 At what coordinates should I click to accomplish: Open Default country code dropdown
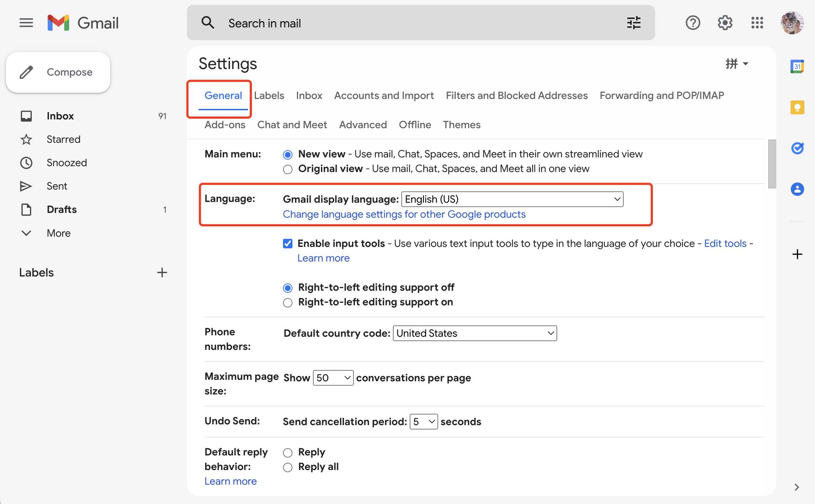click(475, 333)
